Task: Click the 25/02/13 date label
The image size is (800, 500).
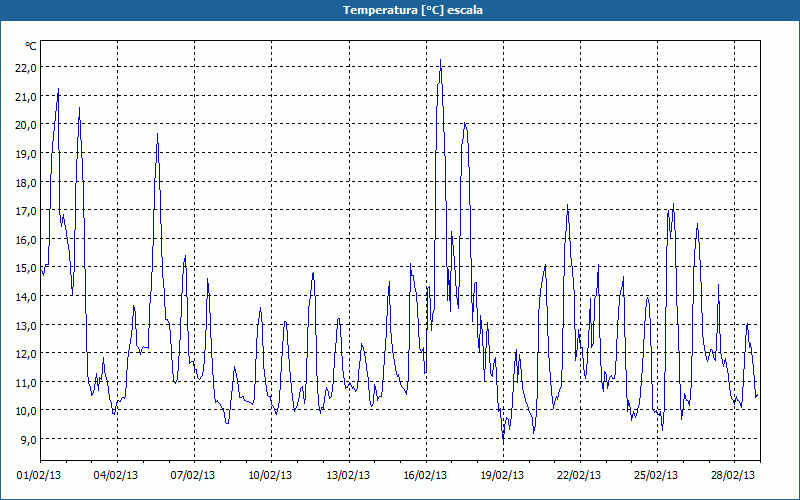Action: coord(656,476)
